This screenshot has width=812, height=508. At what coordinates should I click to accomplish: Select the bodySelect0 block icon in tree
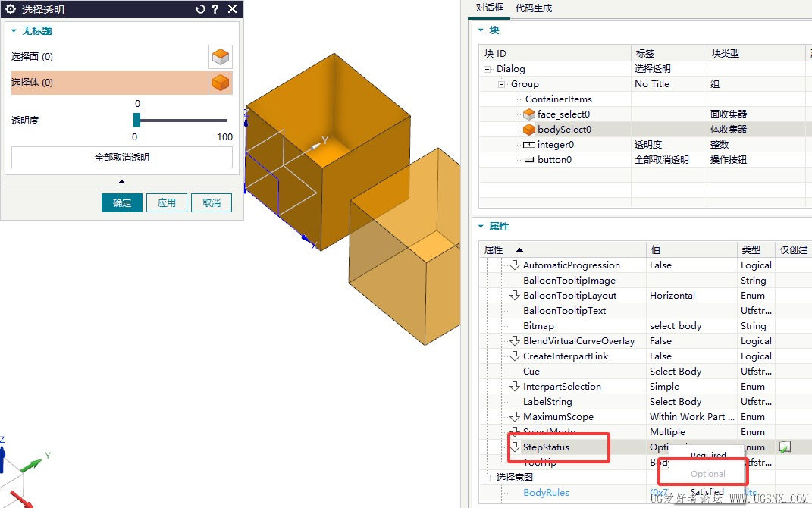528,129
